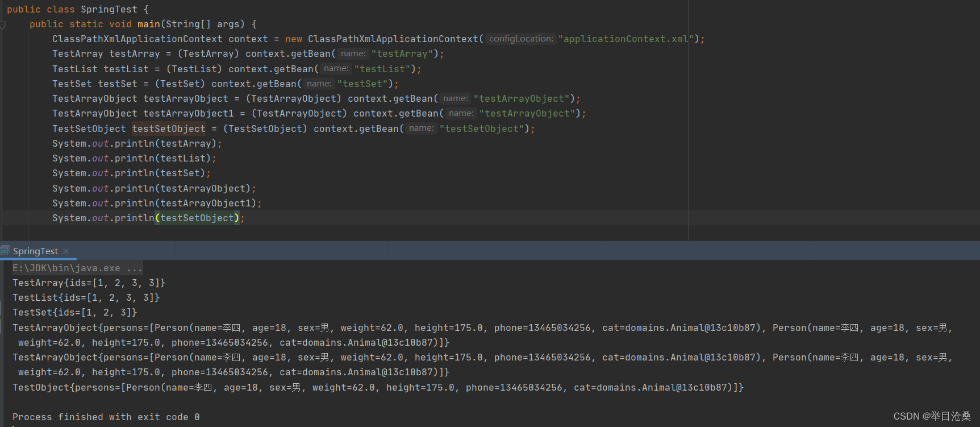The image size is (980, 427).
Task: Click the static keyword in the main declaration
Action: pos(86,24)
